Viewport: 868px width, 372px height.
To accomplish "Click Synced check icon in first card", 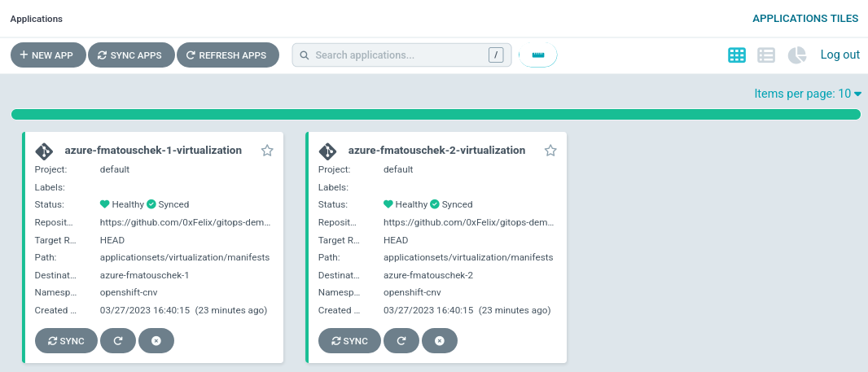I will point(151,204).
